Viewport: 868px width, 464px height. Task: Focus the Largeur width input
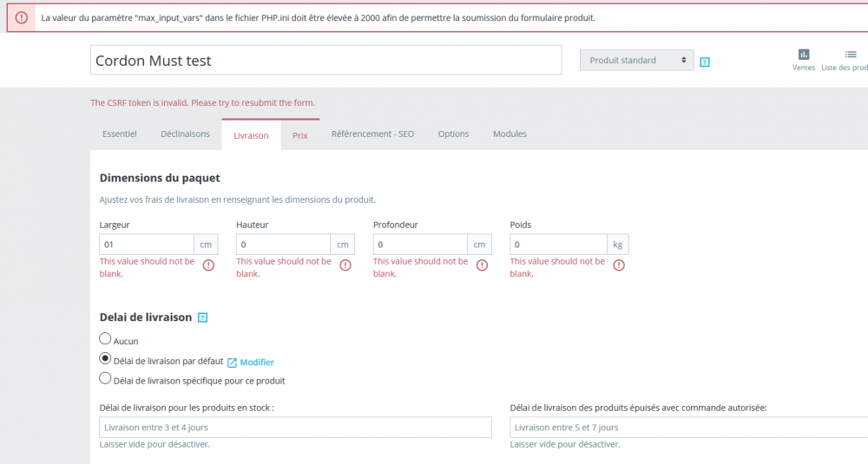coord(147,245)
